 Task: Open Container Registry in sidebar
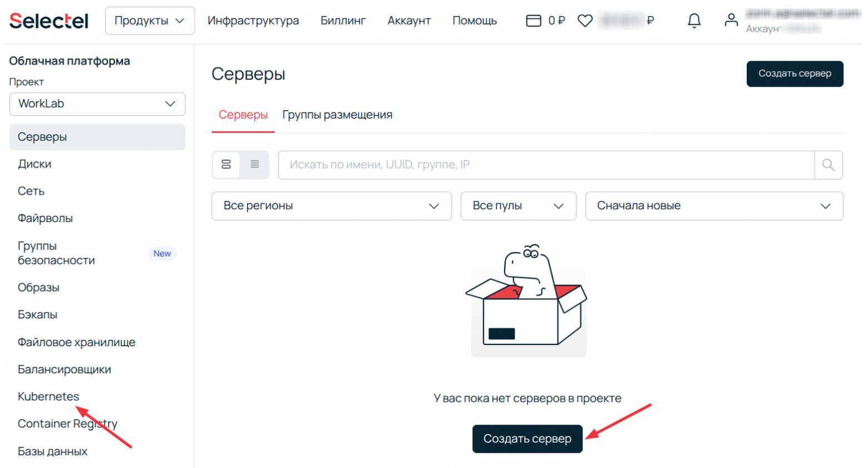click(x=67, y=423)
